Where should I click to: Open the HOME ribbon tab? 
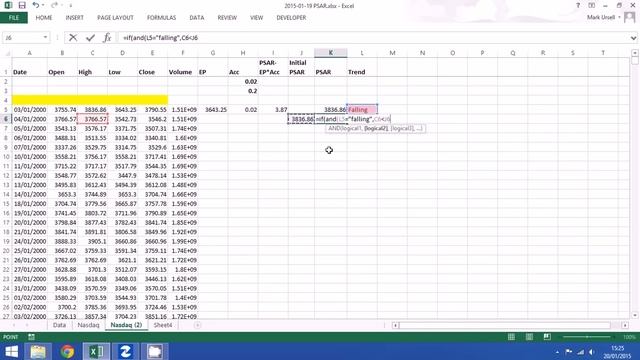pyautogui.click(x=44, y=18)
